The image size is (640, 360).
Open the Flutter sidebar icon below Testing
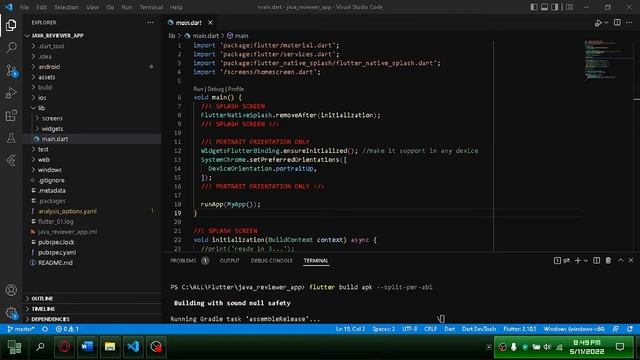pyautogui.click(x=11, y=160)
